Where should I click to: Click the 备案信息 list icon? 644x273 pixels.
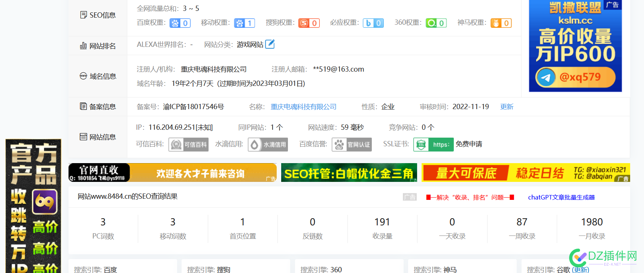(83, 106)
